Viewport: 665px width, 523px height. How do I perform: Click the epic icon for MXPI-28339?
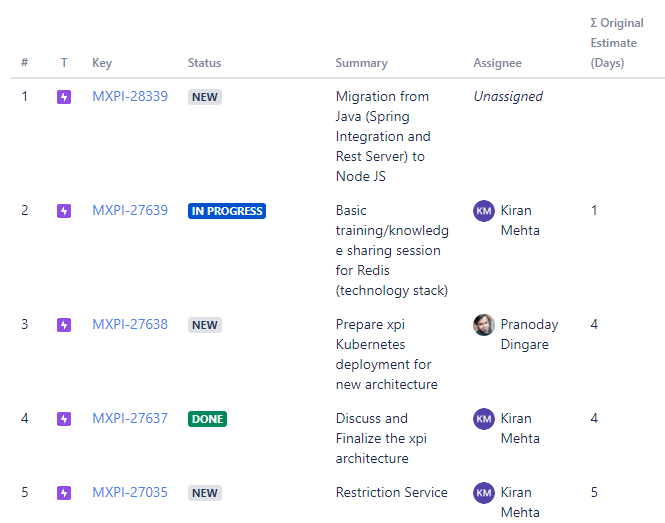(x=64, y=97)
